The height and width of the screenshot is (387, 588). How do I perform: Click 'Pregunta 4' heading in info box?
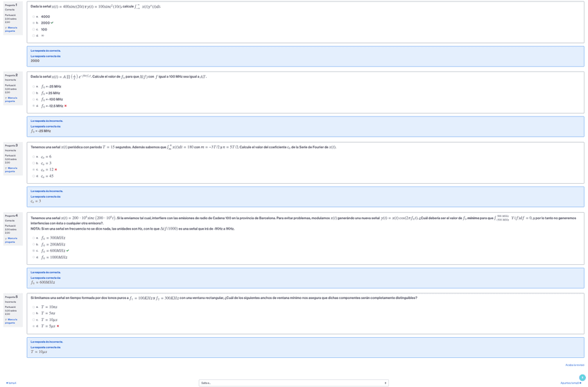pyautogui.click(x=11, y=216)
